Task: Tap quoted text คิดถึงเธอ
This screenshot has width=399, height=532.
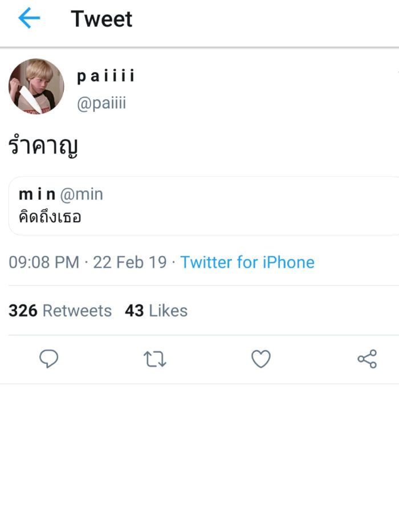Action: pos(50,217)
